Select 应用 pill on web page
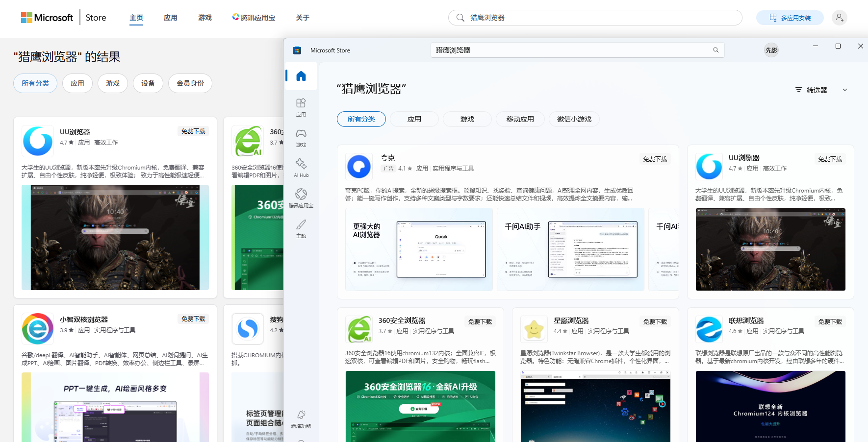Screen dimensions: 868x442 (x=77, y=83)
